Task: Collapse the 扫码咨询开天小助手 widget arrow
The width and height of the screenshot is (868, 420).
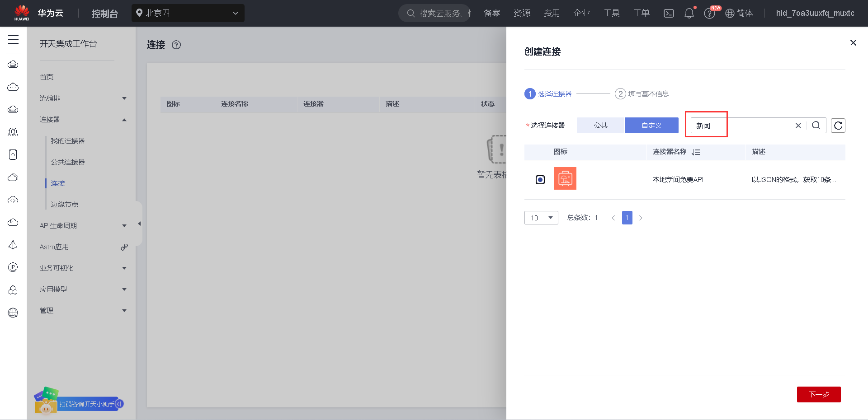Action: (x=119, y=404)
